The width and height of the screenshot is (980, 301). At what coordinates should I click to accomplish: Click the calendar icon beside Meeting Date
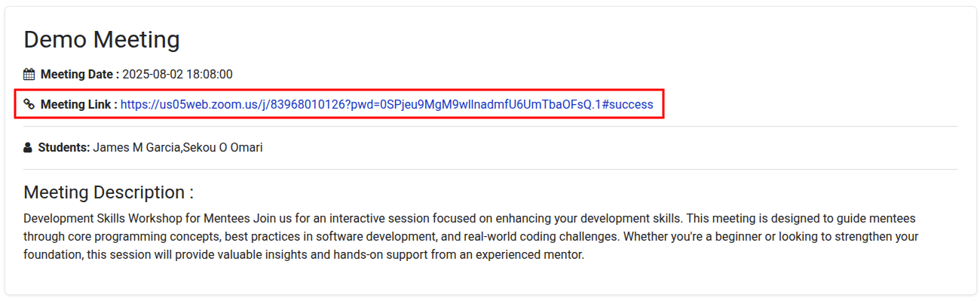(x=29, y=74)
